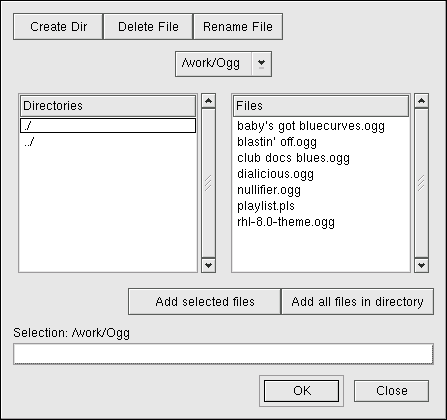Click Add all files in directory
This screenshot has width=447, height=420.
[x=357, y=302]
